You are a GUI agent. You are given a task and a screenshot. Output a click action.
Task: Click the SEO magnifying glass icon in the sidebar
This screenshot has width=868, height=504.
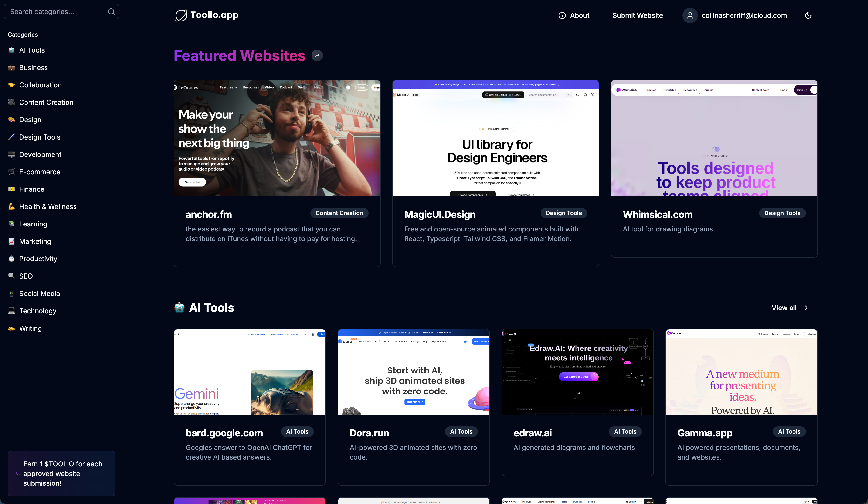point(12,276)
